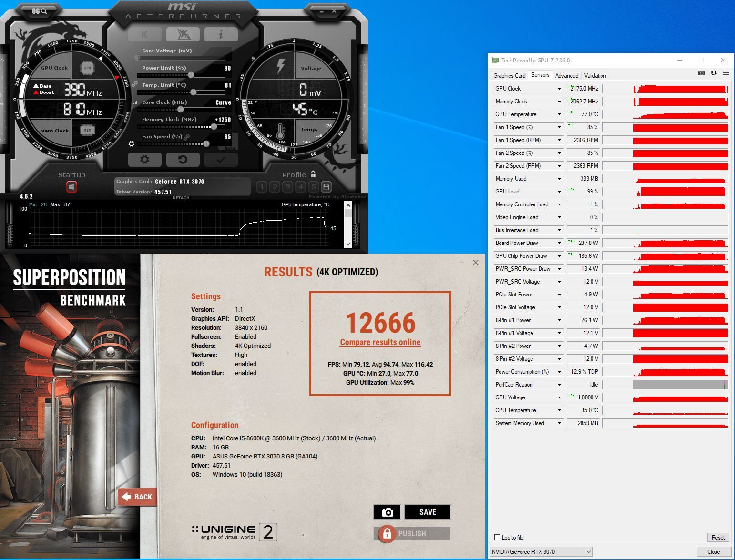This screenshot has width=735, height=560.
Task: Click the Core Clock Curve slider handle
Action: pos(181,110)
